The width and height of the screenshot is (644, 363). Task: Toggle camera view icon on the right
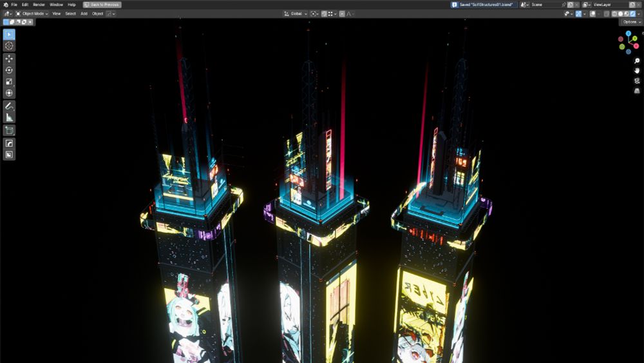pos(637,81)
